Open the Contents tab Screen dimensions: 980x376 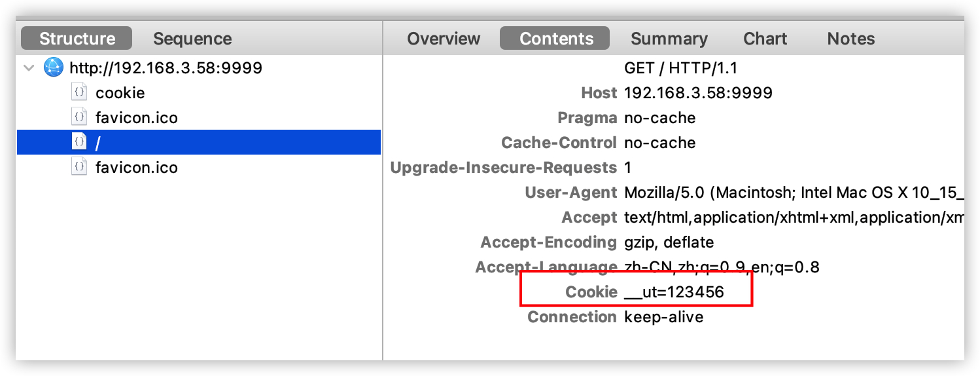pyautogui.click(x=555, y=39)
